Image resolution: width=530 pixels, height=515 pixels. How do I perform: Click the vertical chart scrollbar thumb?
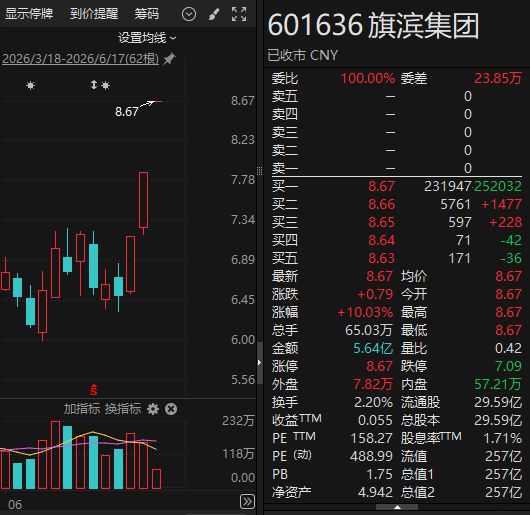tap(260, 363)
